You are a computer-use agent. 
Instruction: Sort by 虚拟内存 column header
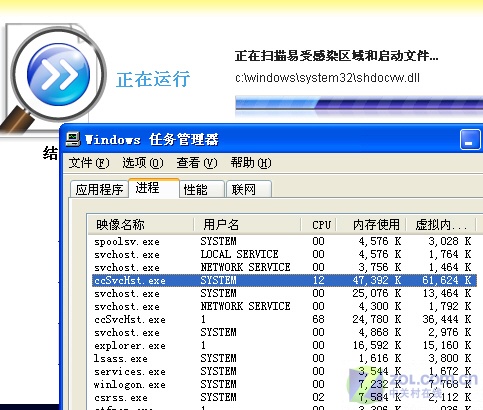[x=441, y=225]
